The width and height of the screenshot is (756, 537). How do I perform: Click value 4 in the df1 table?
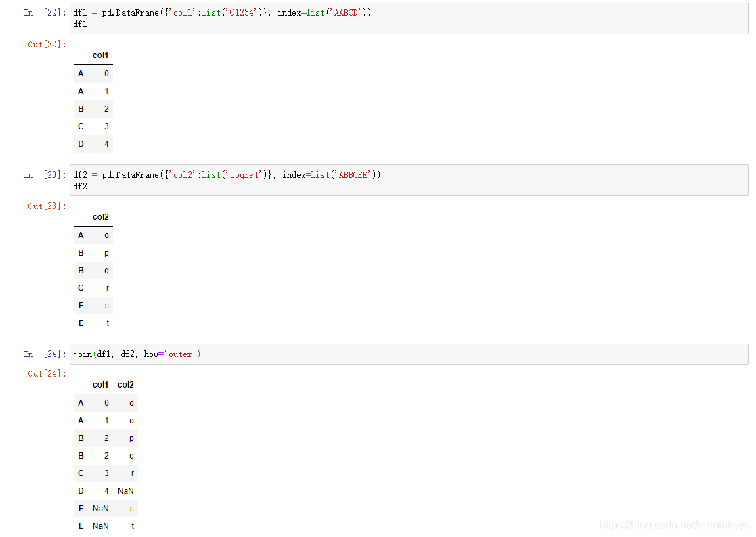coord(106,143)
